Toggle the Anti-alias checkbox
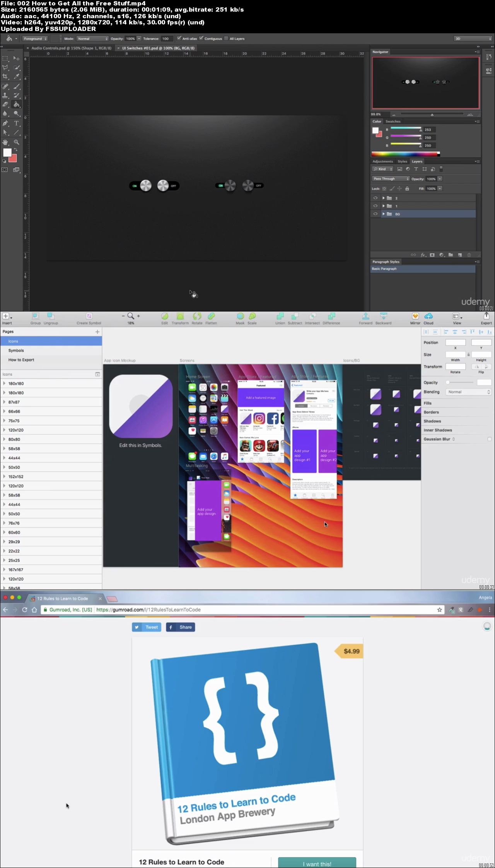Image resolution: width=495 pixels, height=868 pixels. 179,38
